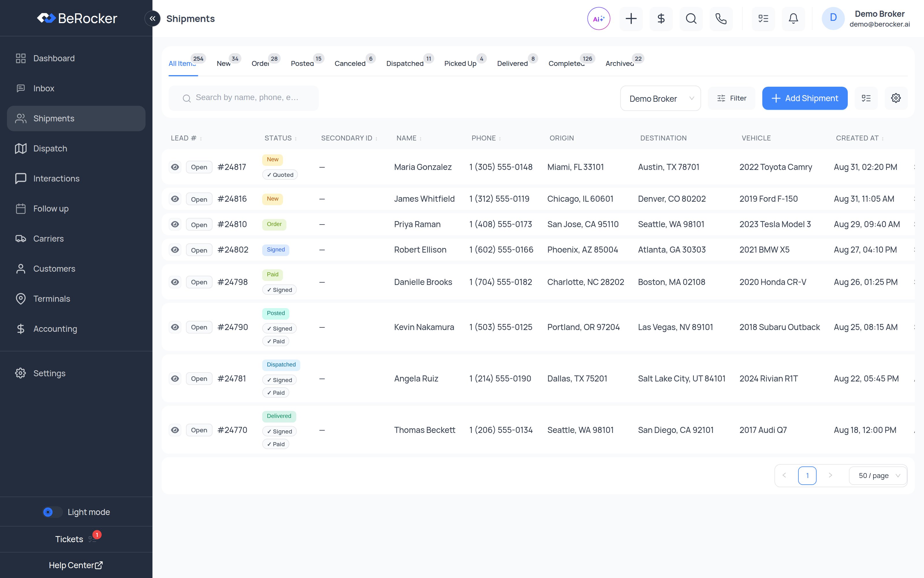Click Open for Thomas Beckett's lead
Image resolution: width=924 pixels, height=578 pixels.
click(x=199, y=430)
